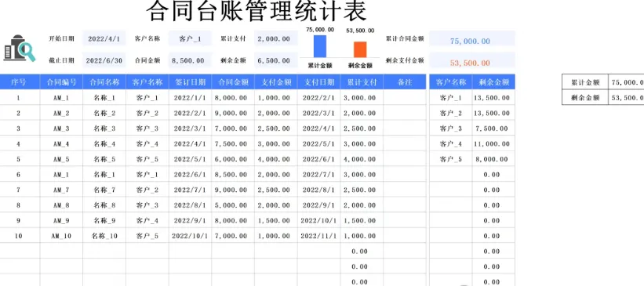Viewport: 644px width, 286px height.
Task: Select contract name cell 名称_10
Action: (104, 236)
